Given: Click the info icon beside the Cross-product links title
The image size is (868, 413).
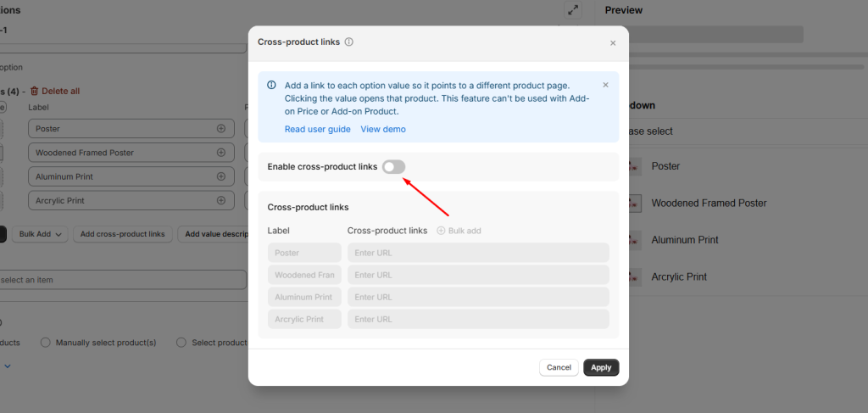Looking at the screenshot, I should click(x=349, y=42).
